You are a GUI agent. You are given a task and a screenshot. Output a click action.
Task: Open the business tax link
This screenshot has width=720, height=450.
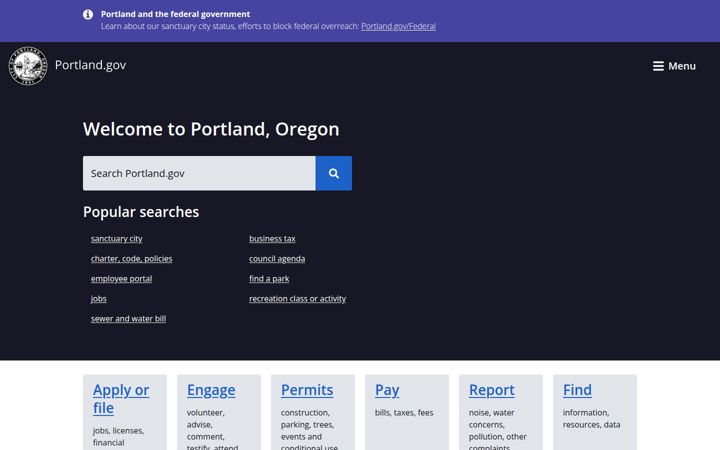[x=272, y=239]
